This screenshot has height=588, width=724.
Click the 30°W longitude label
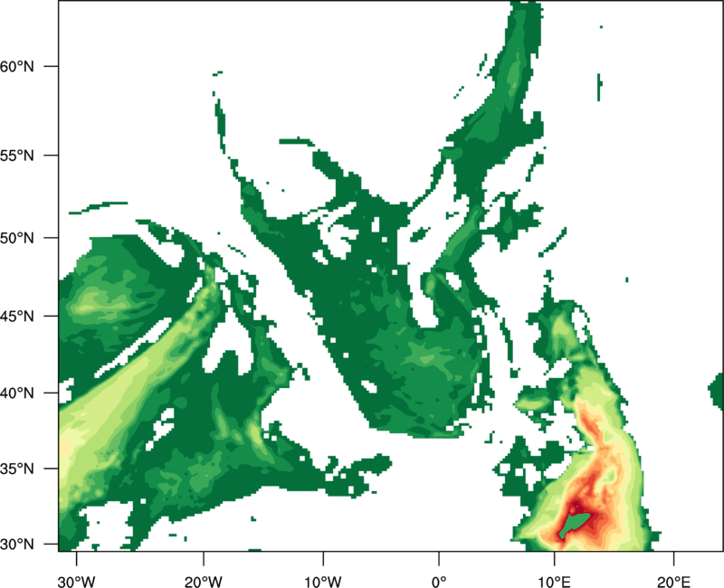point(77,582)
